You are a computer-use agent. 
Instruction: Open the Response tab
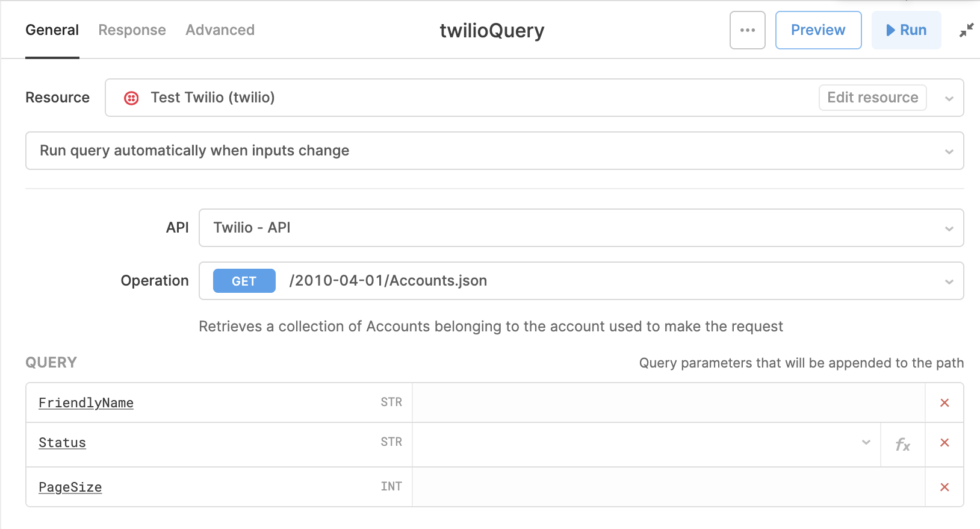pos(132,30)
